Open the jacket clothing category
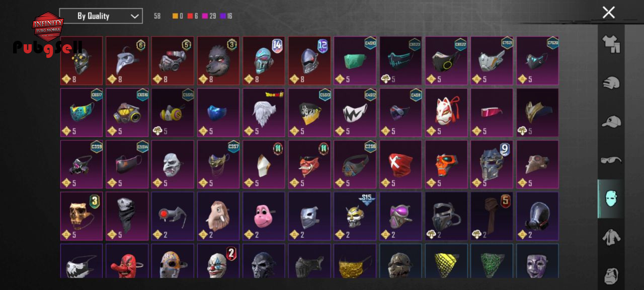The image size is (644, 290). point(611,237)
